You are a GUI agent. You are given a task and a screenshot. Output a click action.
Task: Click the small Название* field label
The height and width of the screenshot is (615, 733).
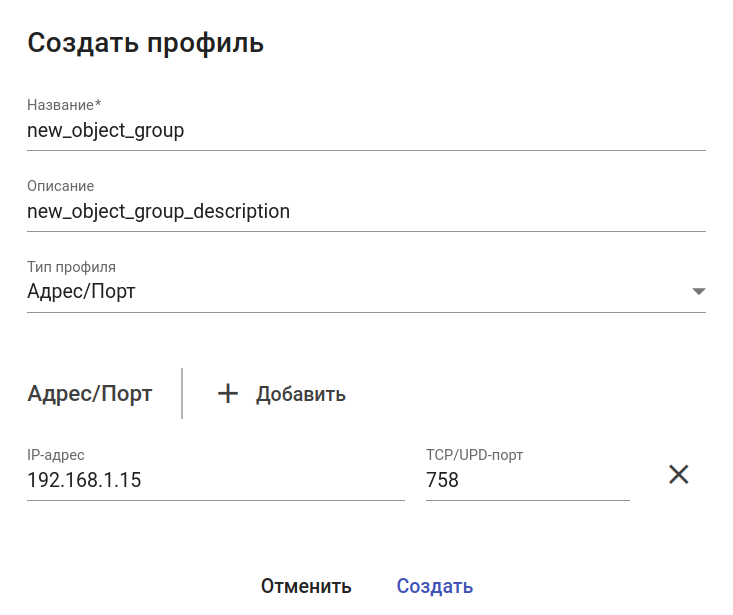(61, 105)
